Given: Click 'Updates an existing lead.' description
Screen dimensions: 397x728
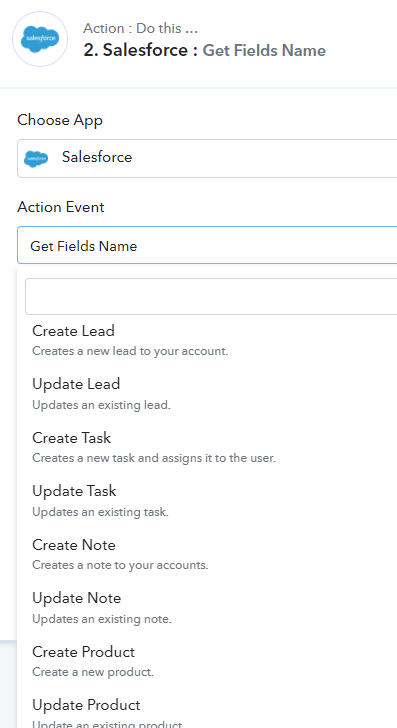Looking at the screenshot, I should point(101,405).
